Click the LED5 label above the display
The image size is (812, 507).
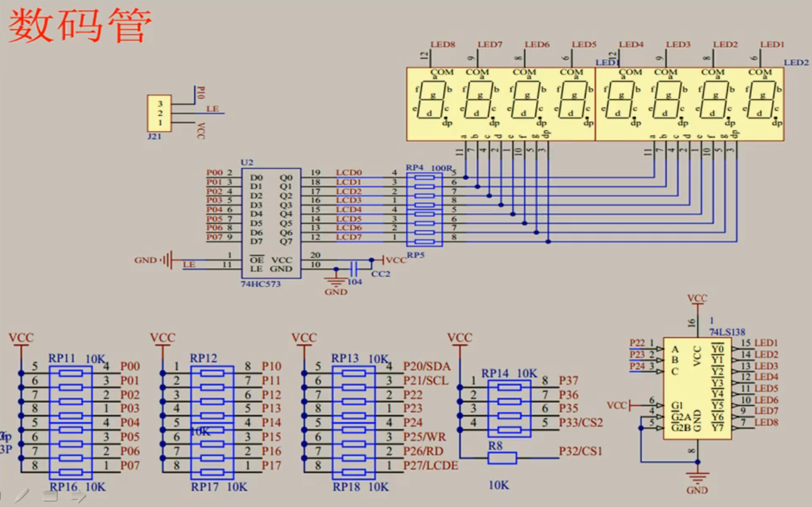pos(584,44)
